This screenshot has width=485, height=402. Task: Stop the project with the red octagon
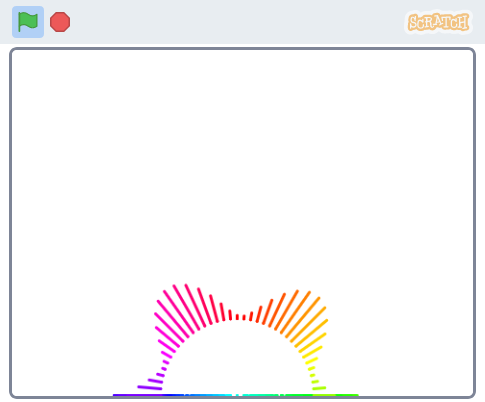point(60,22)
